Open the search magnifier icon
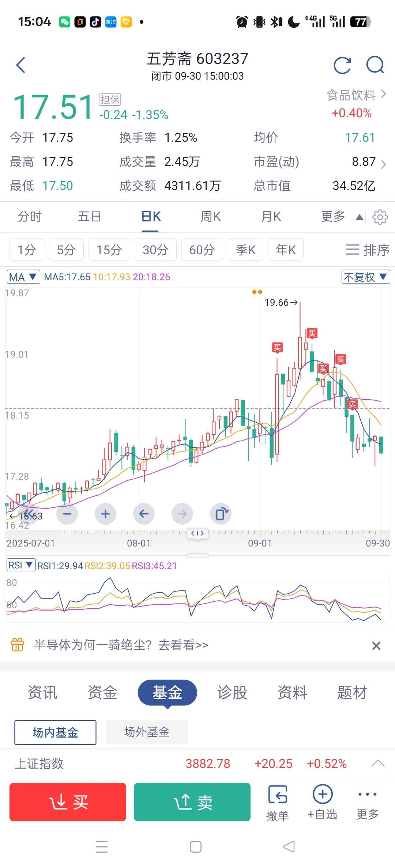 click(375, 65)
